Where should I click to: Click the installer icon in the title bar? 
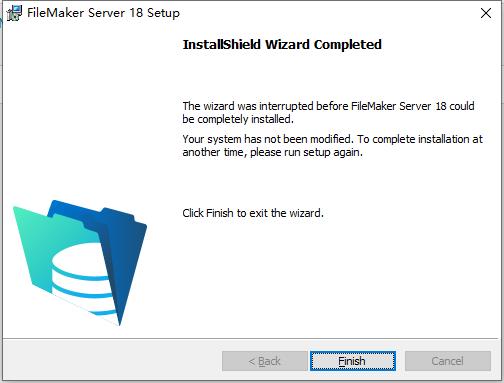point(14,13)
